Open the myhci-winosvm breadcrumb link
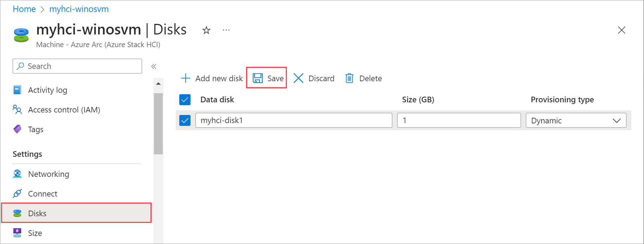The image size is (644, 244). tap(79, 9)
